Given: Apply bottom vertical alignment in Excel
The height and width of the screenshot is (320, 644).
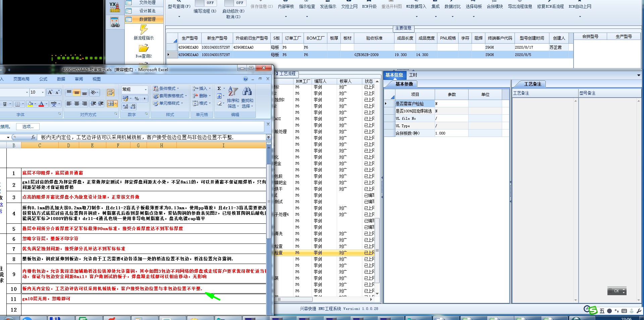Looking at the screenshot, I should (85, 92).
